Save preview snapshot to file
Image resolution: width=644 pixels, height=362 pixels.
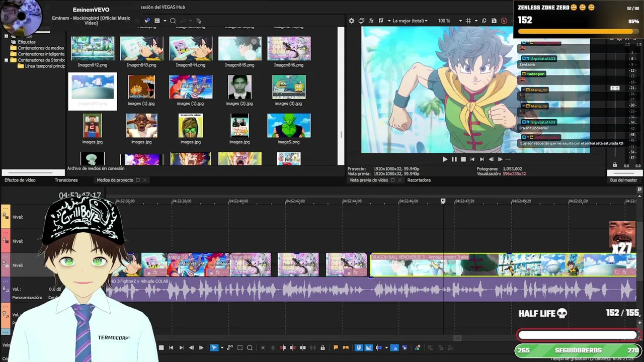pyautogui.click(x=494, y=21)
